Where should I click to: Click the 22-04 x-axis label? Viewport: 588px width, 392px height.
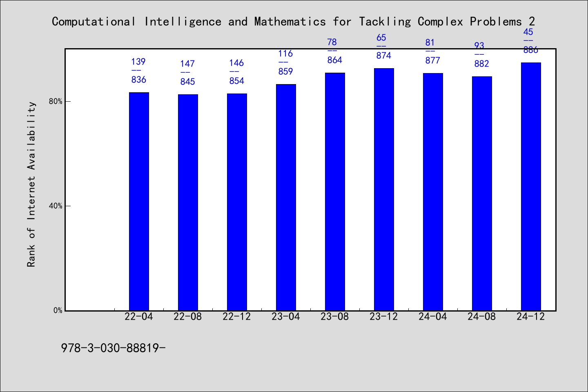pyautogui.click(x=139, y=317)
